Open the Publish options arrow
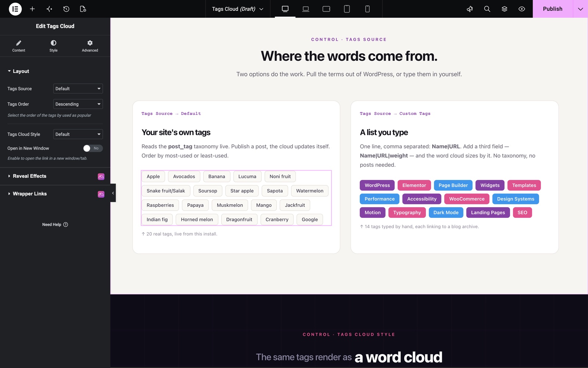The height and width of the screenshot is (368, 588). pos(580,9)
